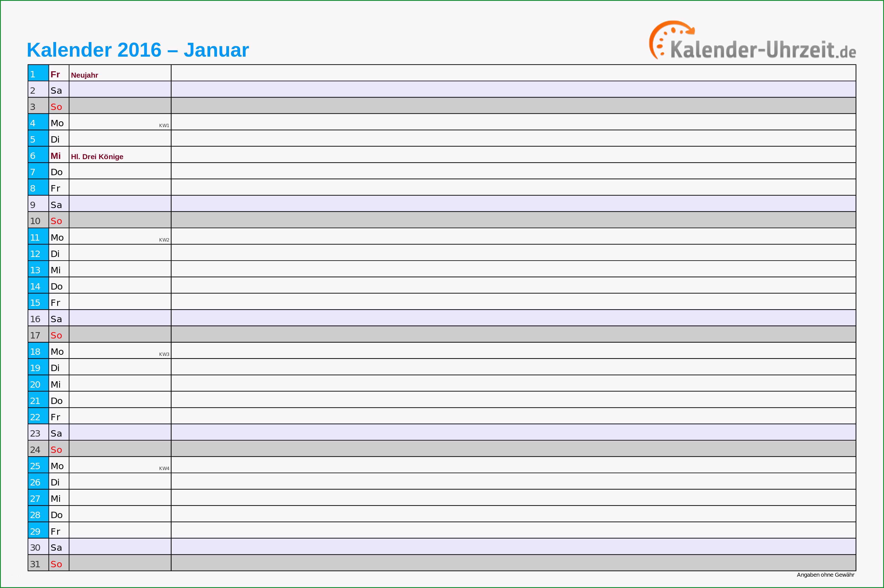
Task: Select day number 3 cell
Action: [38, 105]
